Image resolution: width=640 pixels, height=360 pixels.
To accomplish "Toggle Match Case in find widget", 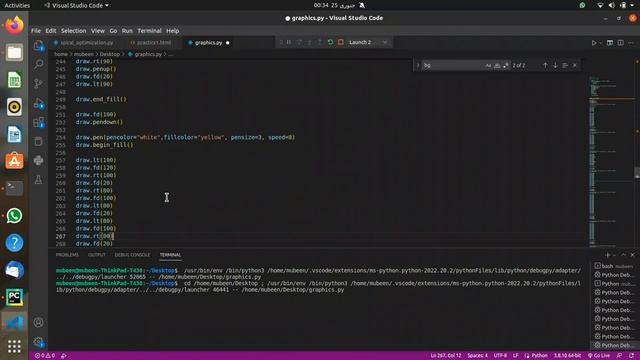I will pos(488,65).
